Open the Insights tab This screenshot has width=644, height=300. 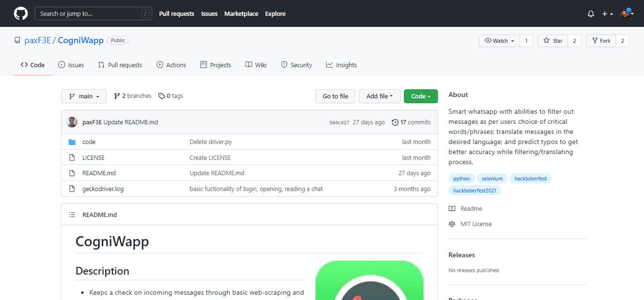pyautogui.click(x=341, y=65)
